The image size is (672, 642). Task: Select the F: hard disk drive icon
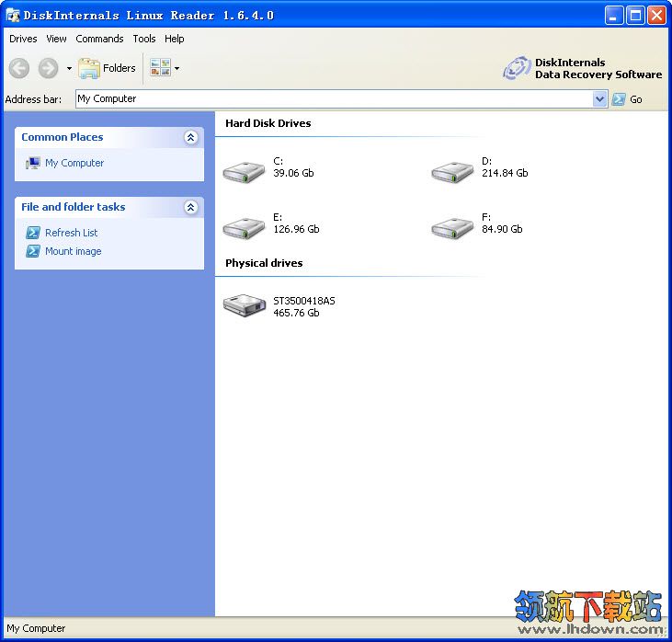pyautogui.click(x=452, y=228)
